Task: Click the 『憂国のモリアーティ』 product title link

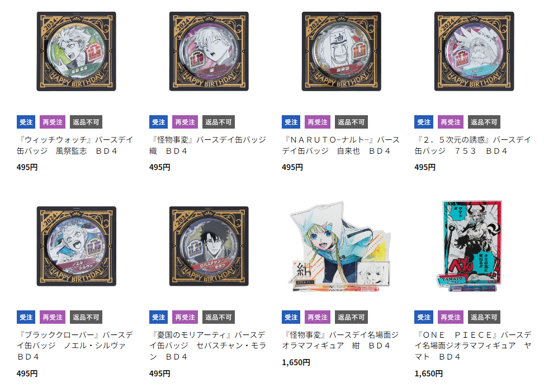Action: click(208, 346)
